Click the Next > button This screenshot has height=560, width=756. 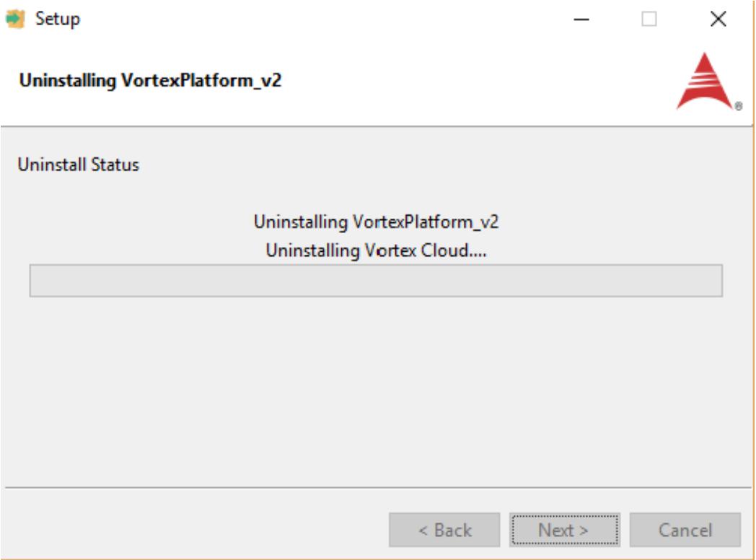[x=565, y=530]
